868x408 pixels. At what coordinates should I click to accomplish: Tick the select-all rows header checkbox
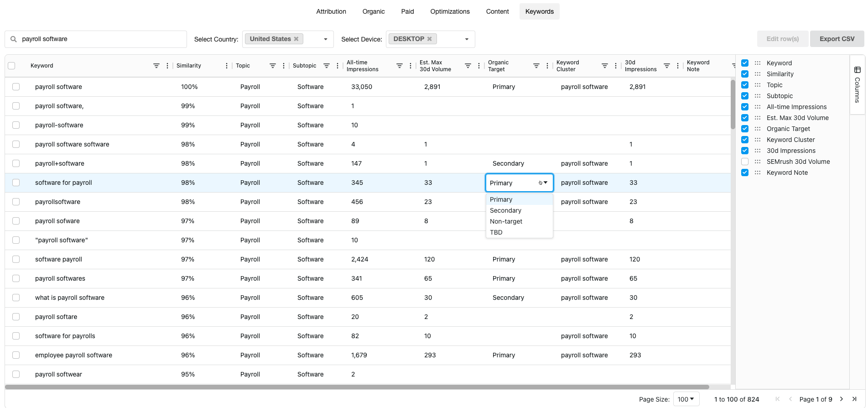(11, 66)
